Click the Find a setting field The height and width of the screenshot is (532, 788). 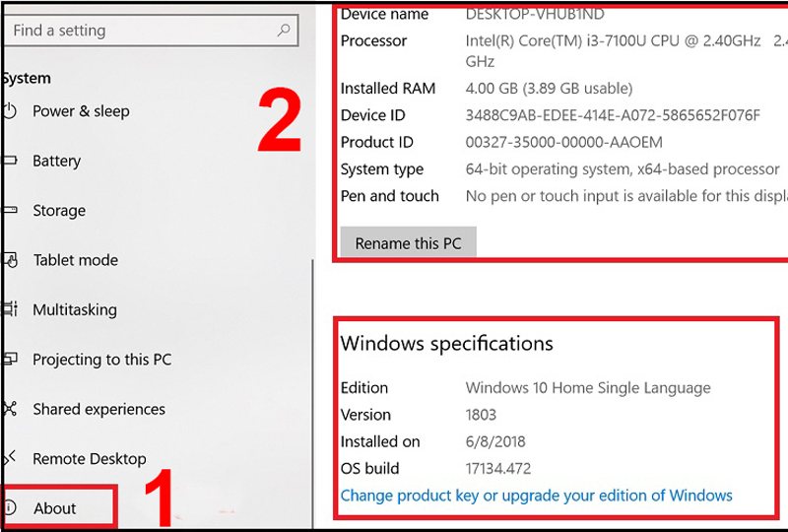(152, 31)
